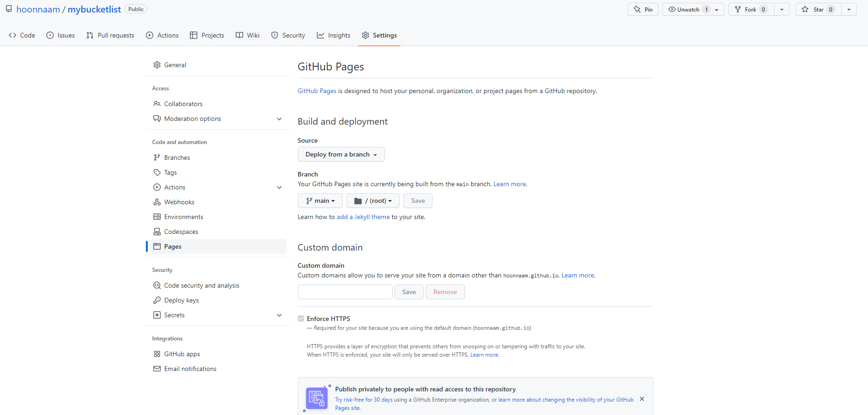
Task: Click the gear icon next to General
Action: (157, 65)
